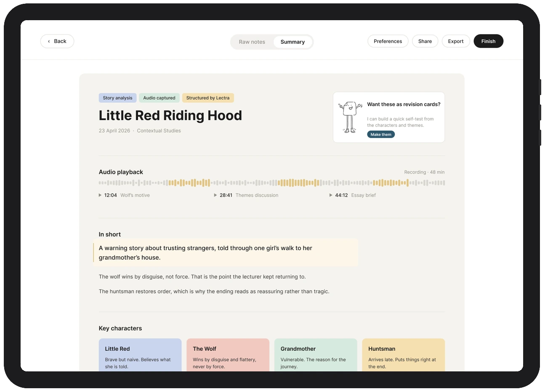The height and width of the screenshot is (392, 545).
Task: Click the Key characters heading
Action: coord(120,328)
